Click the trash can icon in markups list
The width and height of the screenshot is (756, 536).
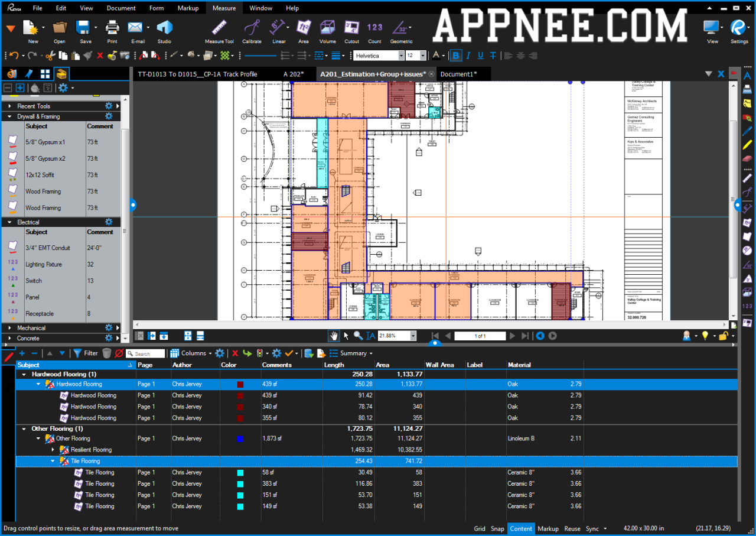[x=106, y=353]
